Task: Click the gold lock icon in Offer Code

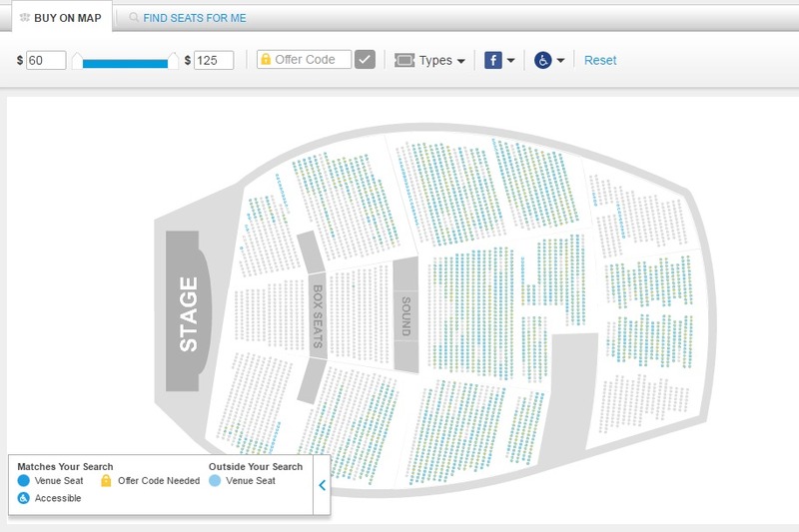Action: pos(266,60)
